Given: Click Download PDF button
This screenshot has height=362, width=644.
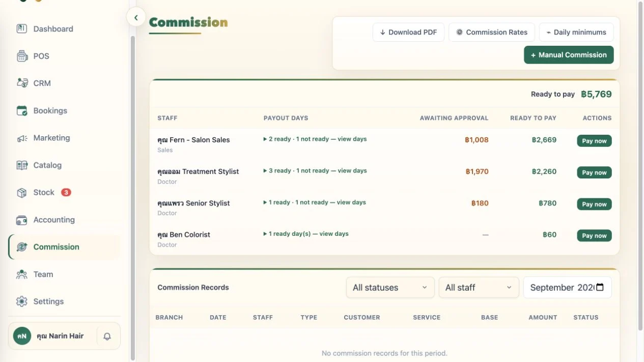Looking at the screenshot, I should [x=408, y=32].
